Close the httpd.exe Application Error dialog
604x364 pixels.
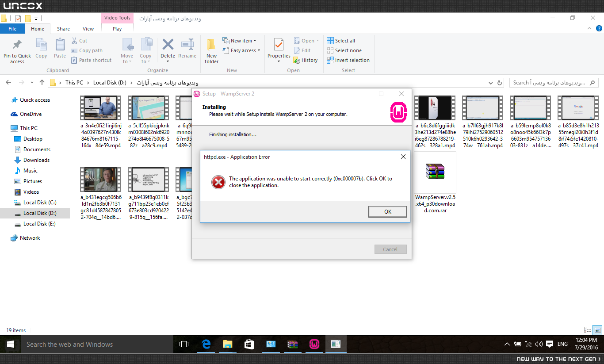tap(403, 157)
